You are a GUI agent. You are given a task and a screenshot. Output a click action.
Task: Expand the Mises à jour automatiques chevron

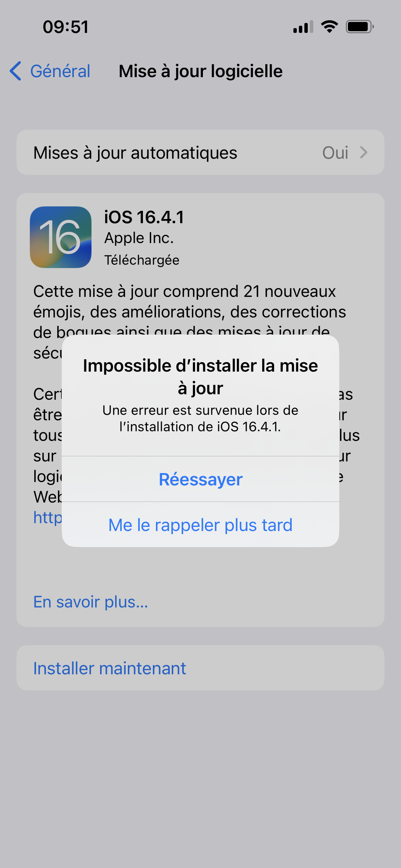tap(364, 153)
